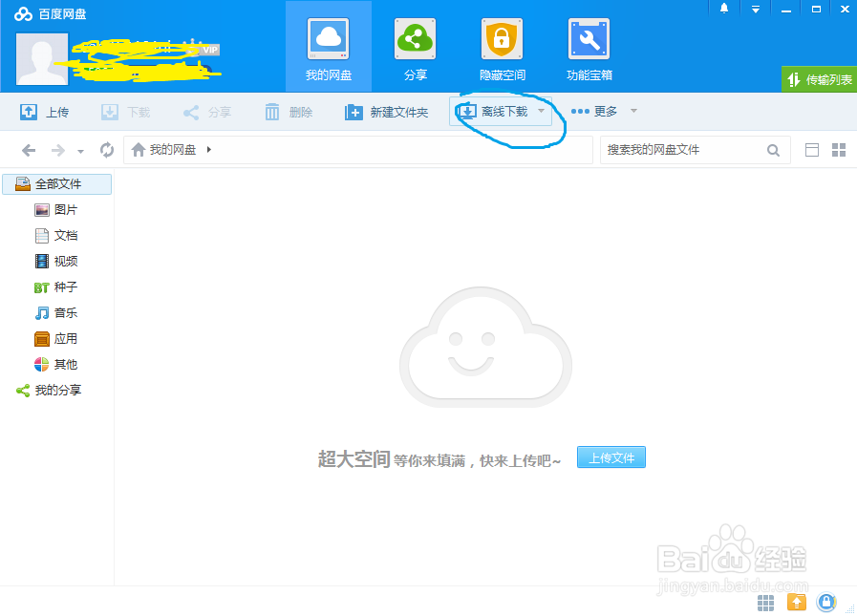Screen dimensions: 857x616
Task: Select 全部文件 in sidebar
Action: [56, 184]
